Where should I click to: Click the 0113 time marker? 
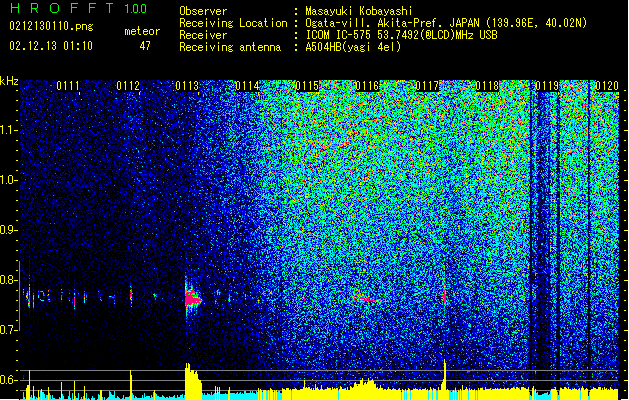click(187, 86)
